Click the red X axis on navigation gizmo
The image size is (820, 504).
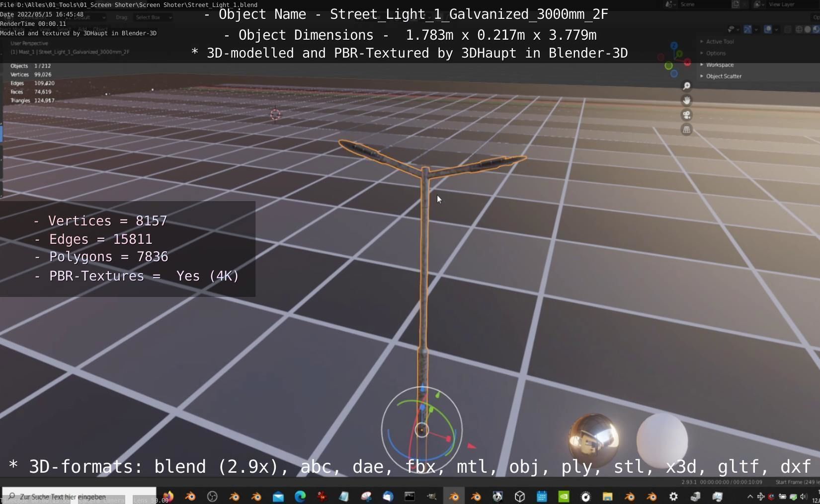click(x=687, y=63)
